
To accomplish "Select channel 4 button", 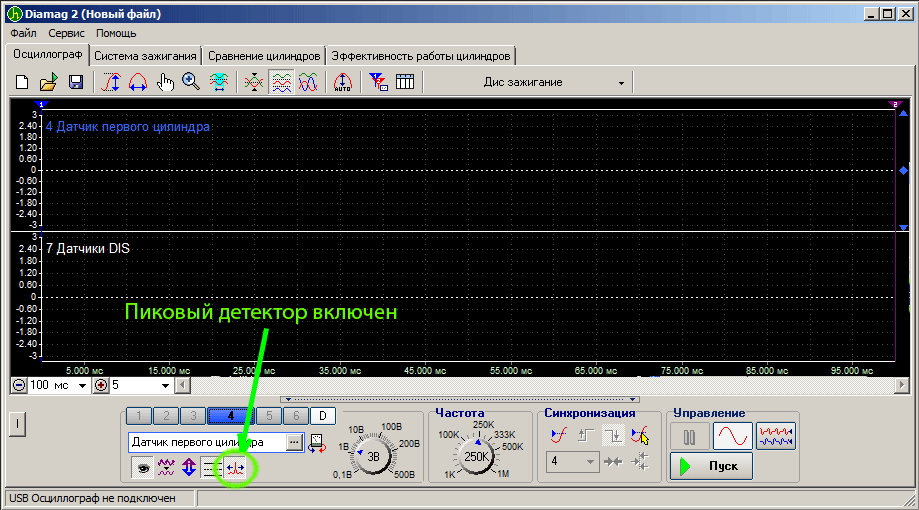I will 230,416.
